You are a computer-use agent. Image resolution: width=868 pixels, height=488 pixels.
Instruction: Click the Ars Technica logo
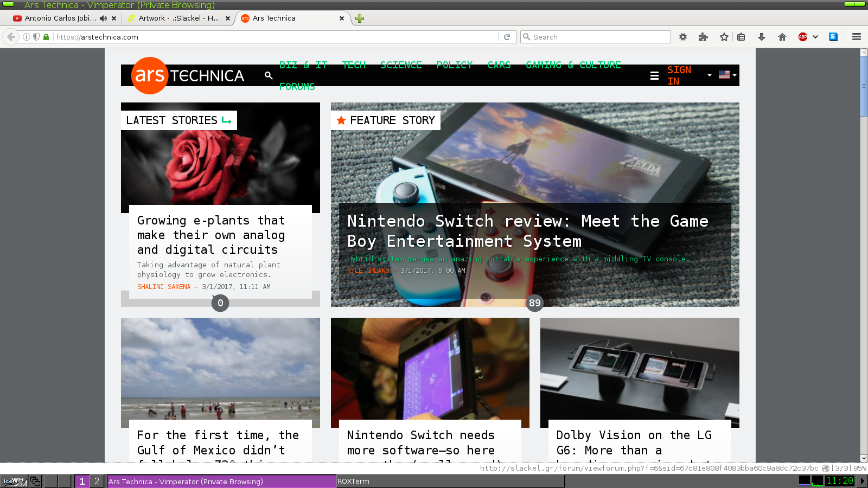[188, 75]
